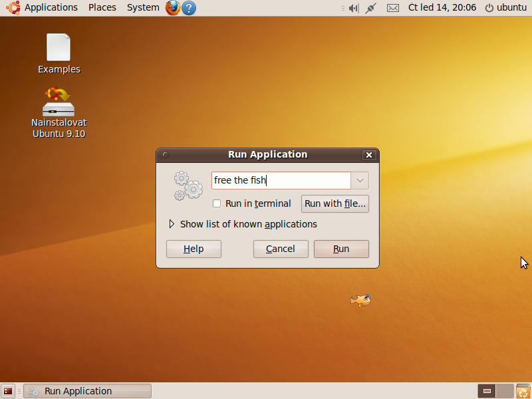Open the Help question mark launcher
The width and height of the screenshot is (532, 399).
[189, 7]
